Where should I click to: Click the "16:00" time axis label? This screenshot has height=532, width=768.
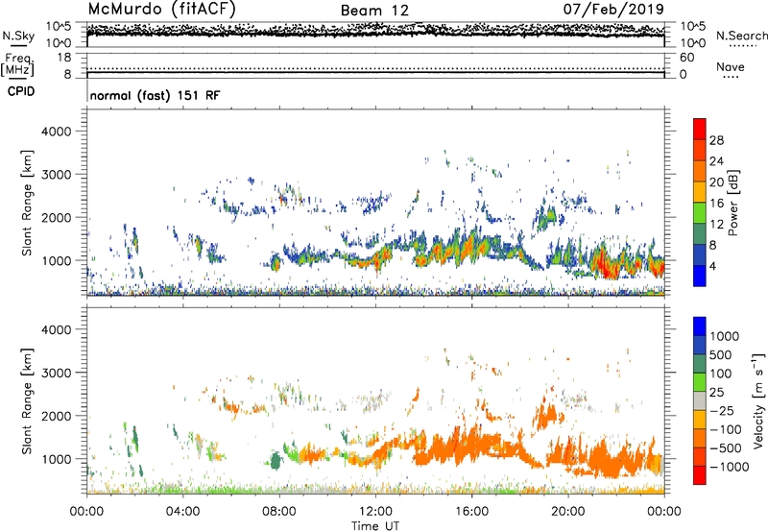[x=471, y=512]
